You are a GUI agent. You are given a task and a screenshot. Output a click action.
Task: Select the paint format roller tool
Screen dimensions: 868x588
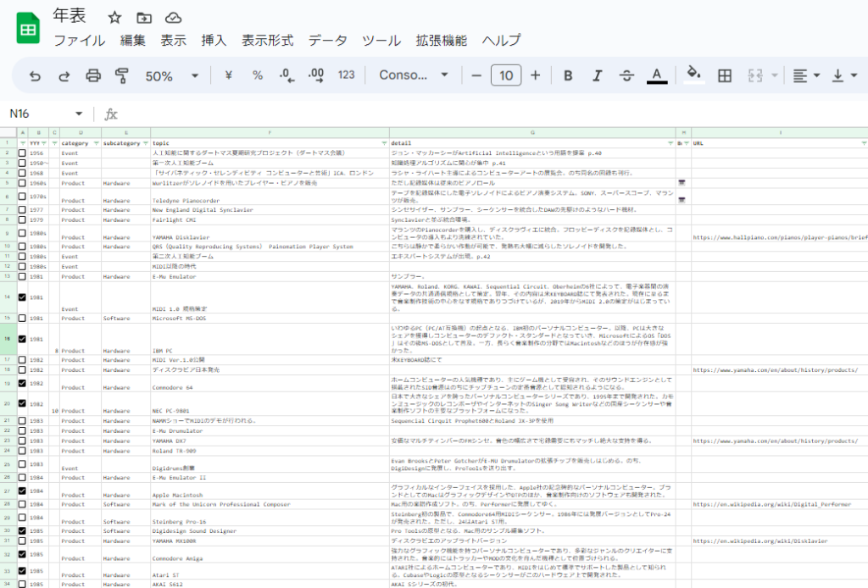122,75
